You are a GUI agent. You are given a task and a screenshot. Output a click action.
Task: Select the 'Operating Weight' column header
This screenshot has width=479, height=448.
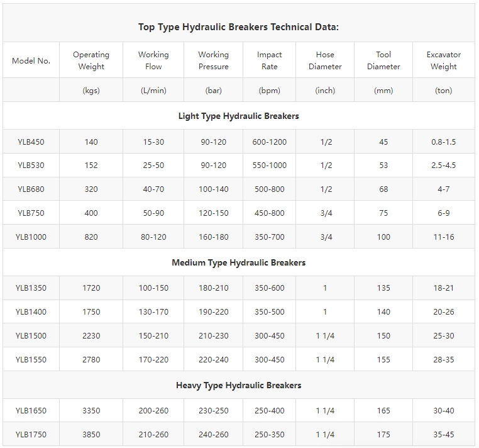pos(91,60)
